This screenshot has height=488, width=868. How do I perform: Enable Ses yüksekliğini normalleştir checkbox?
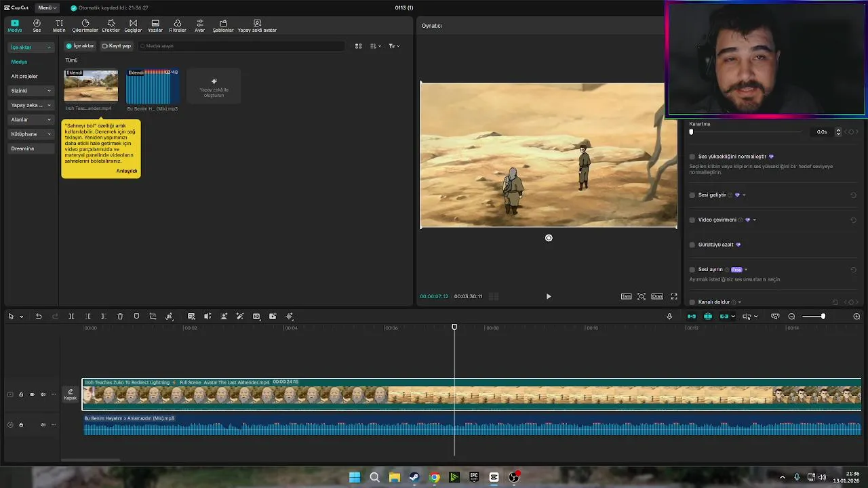tap(692, 157)
